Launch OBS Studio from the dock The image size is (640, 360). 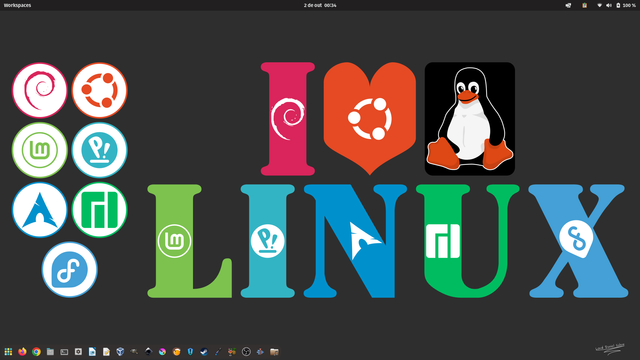click(246, 351)
